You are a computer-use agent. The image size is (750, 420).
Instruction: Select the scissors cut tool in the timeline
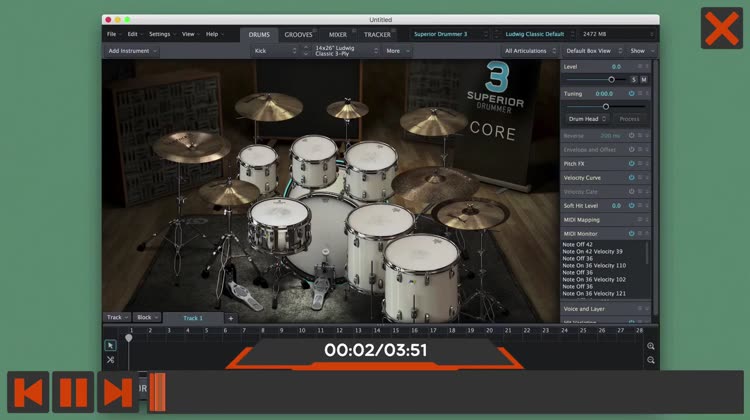tap(110, 360)
